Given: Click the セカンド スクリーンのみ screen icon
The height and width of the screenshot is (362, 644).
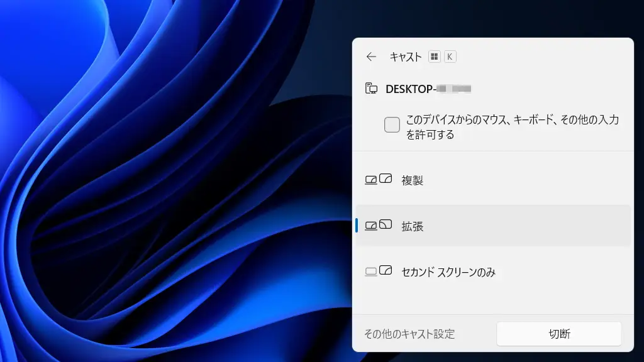Looking at the screenshot, I should (x=379, y=271).
